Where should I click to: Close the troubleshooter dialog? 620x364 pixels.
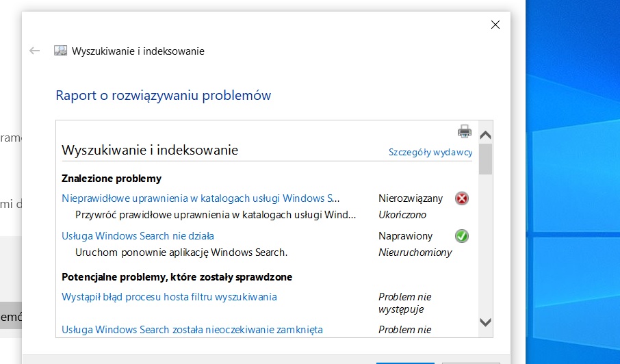(495, 25)
